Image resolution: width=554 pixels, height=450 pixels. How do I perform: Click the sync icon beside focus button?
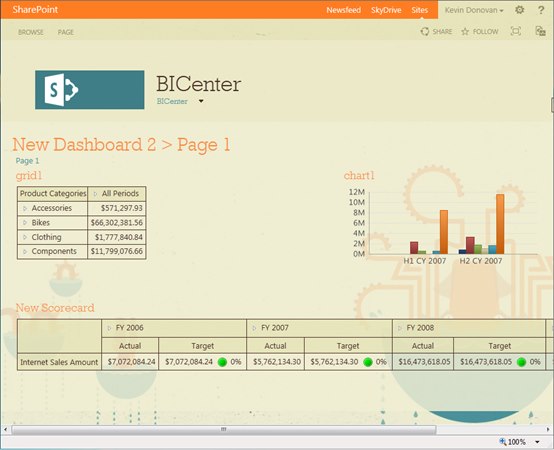pyautogui.click(x=541, y=31)
